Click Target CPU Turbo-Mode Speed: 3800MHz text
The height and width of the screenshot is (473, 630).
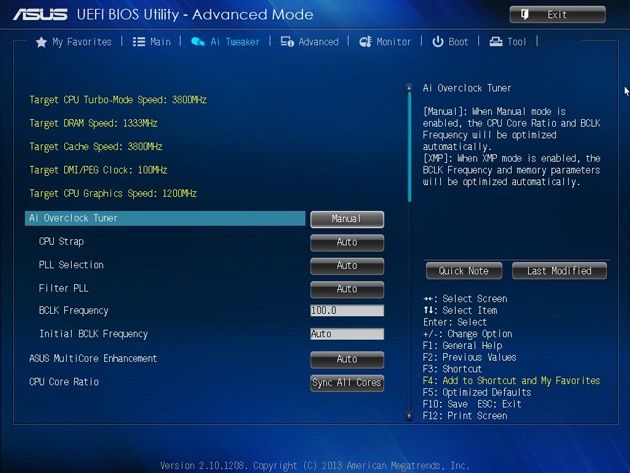(118, 100)
